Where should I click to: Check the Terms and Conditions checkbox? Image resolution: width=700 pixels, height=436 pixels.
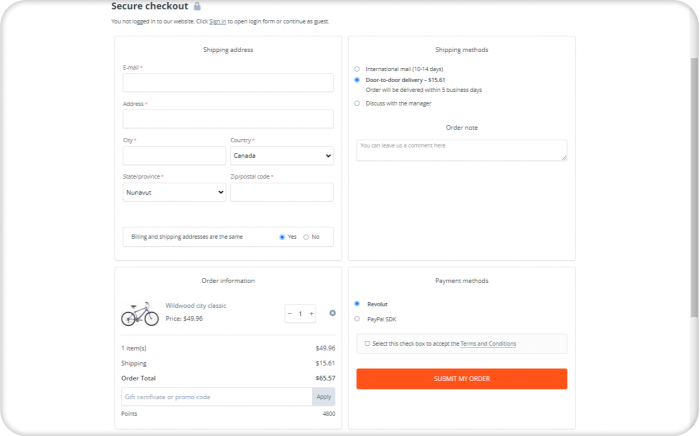367,344
